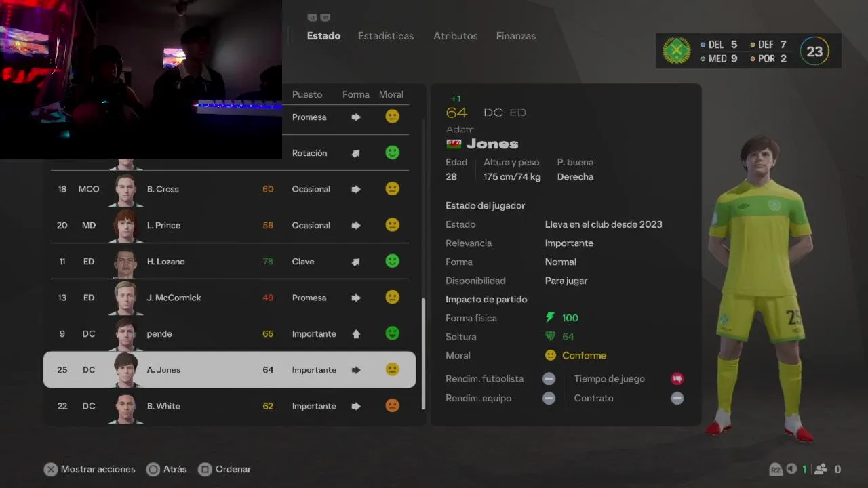Click A. Jones neutral morale face
Screen dimensions: 868x488
click(x=392, y=369)
